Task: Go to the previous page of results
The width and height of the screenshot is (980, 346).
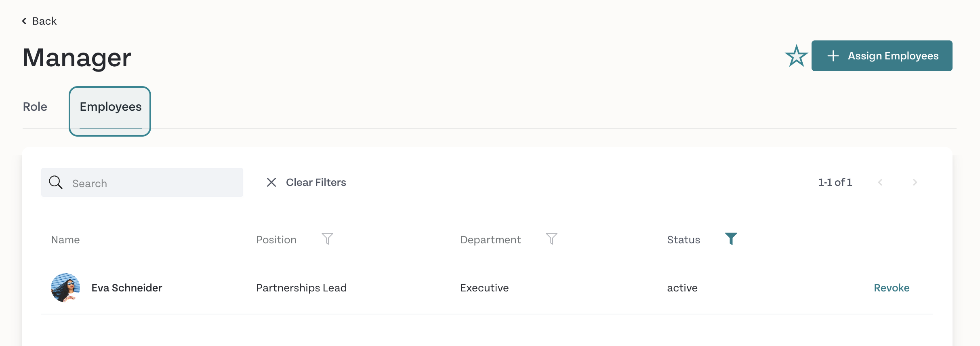Action: [x=880, y=182]
